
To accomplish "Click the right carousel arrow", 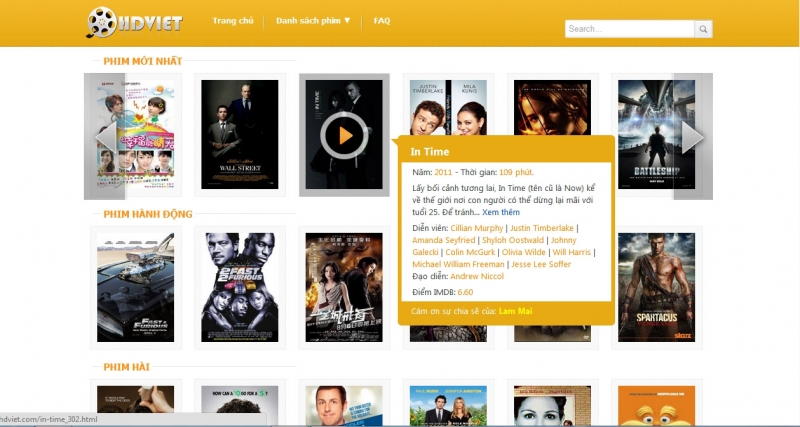I will (692, 136).
